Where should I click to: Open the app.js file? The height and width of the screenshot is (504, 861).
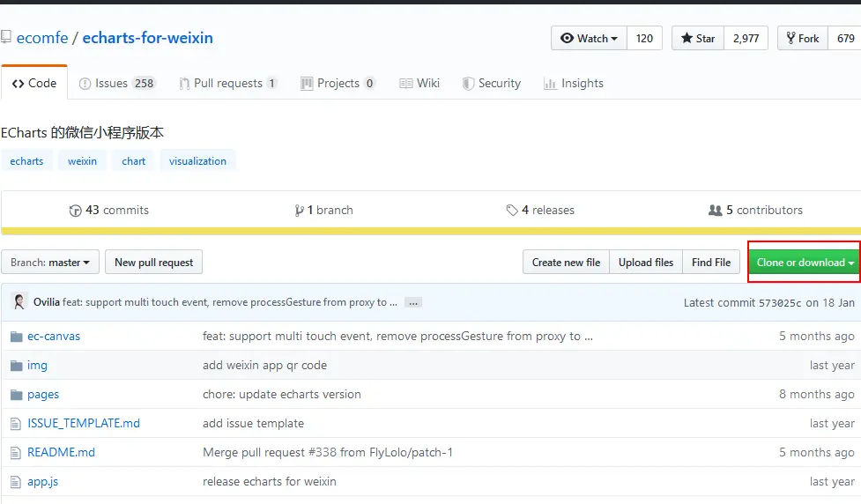coord(43,481)
